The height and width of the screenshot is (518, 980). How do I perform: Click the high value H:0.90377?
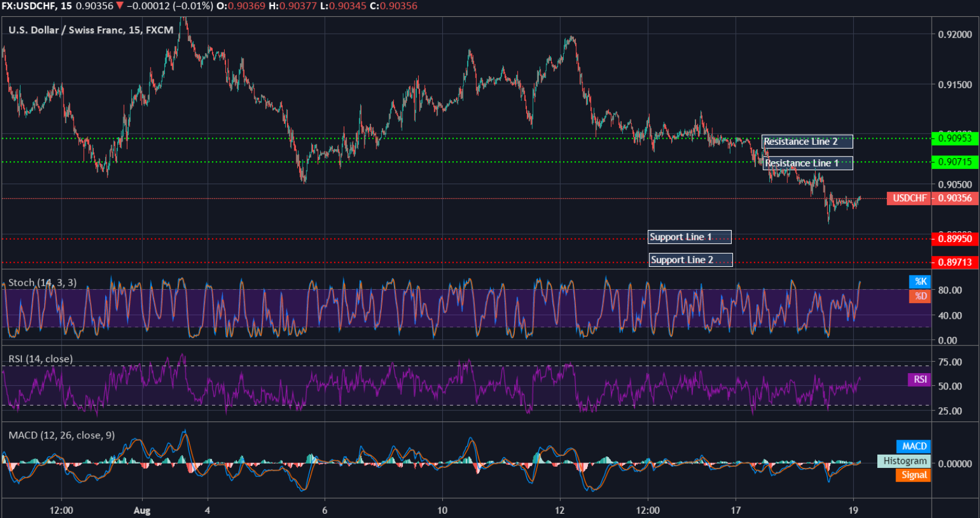(292, 6)
